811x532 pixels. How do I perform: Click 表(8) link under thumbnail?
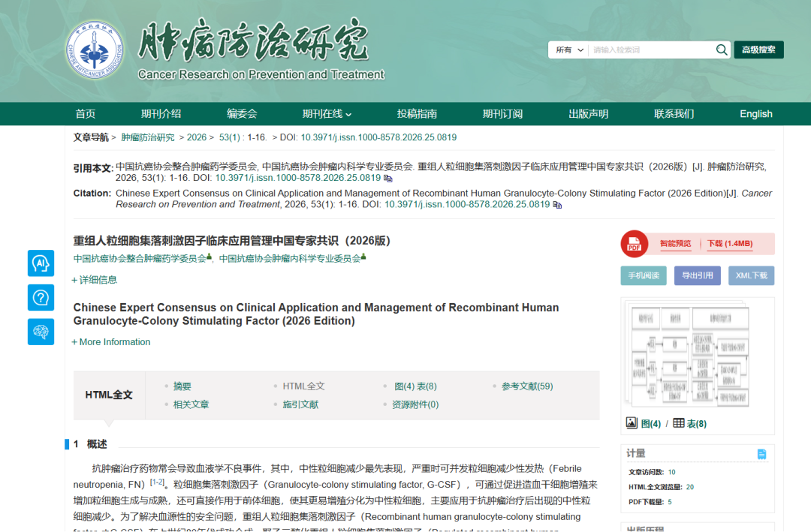click(x=697, y=424)
